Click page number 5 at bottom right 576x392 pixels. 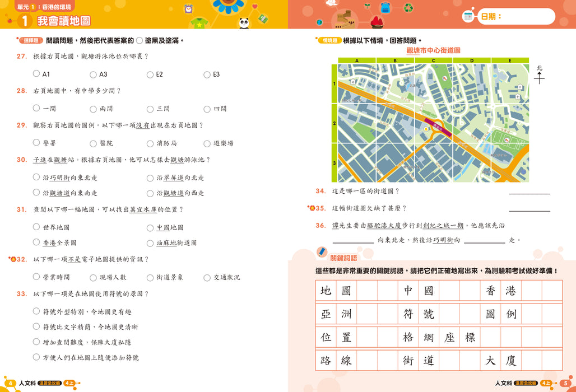565,383
